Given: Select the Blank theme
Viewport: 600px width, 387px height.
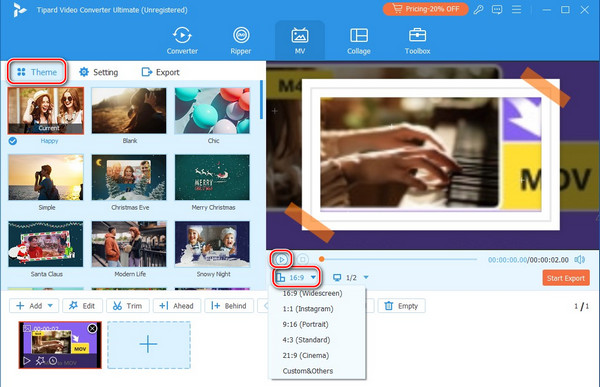Looking at the screenshot, I should (129, 111).
